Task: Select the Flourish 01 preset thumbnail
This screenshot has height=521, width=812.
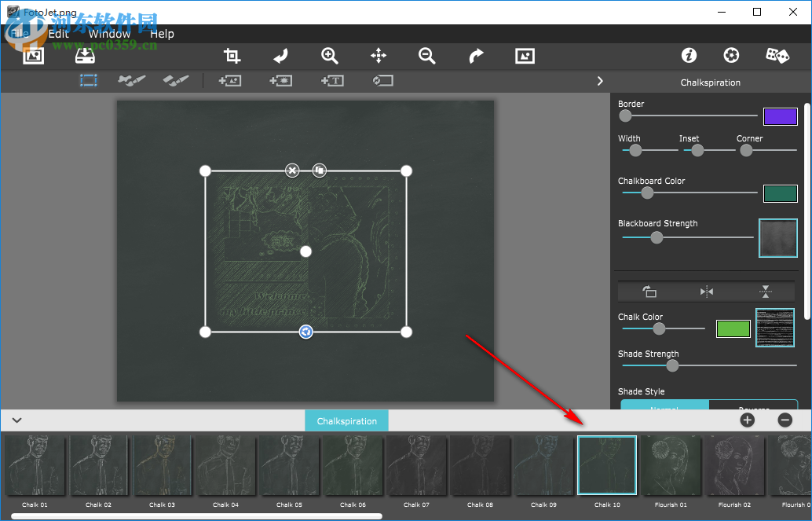Action: (x=671, y=466)
